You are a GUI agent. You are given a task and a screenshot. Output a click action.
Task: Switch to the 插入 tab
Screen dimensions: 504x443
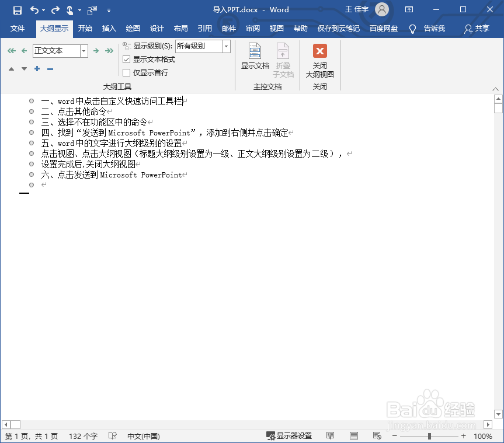(109, 29)
